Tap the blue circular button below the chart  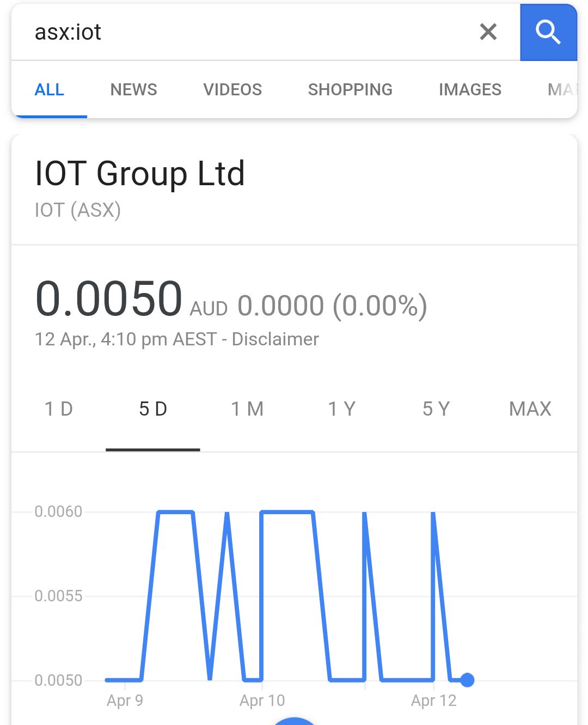[x=294, y=721]
